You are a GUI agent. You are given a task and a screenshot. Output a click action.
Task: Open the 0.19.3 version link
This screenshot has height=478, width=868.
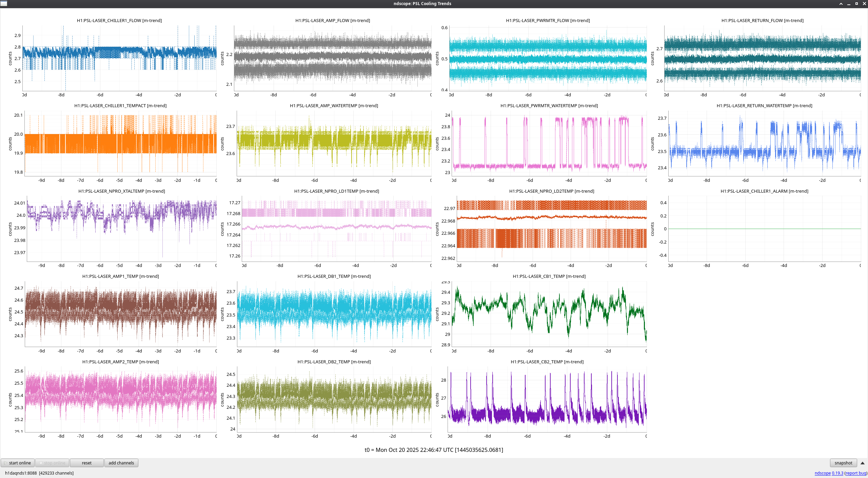pos(837,473)
